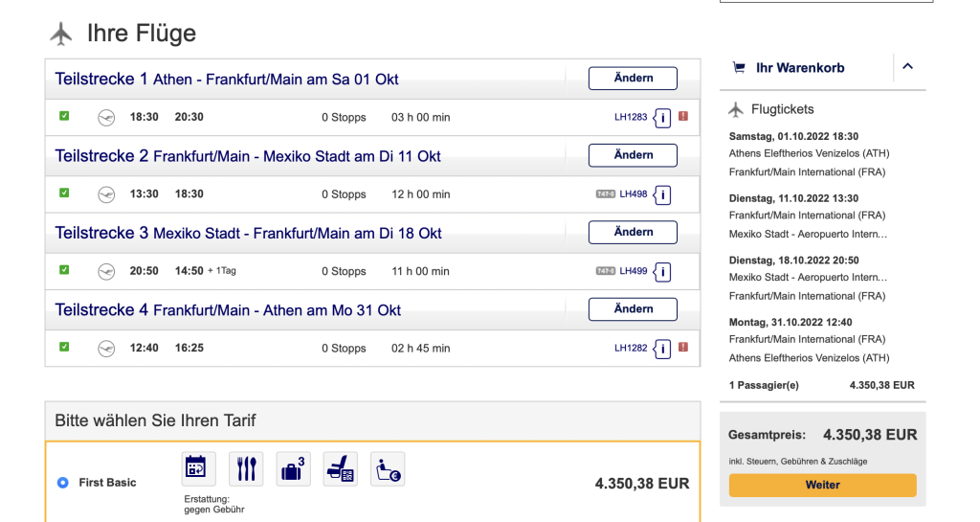The width and height of the screenshot is (980, 522).
Task: Click the lounge access fare icon
Action: (x=388, y=468)
